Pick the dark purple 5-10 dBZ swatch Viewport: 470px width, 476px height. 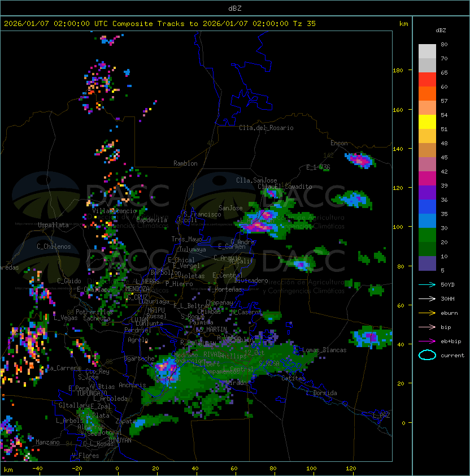point(427,263)
